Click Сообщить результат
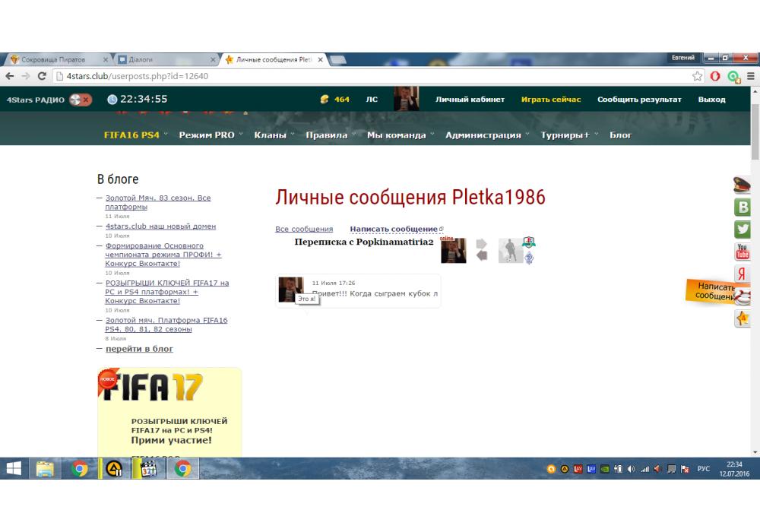Screen dimensions: 760x532 pos(639,100)
